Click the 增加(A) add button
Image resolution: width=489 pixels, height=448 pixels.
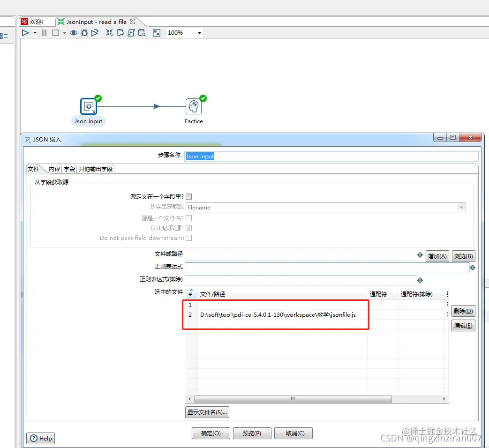(x=437, y=256)
